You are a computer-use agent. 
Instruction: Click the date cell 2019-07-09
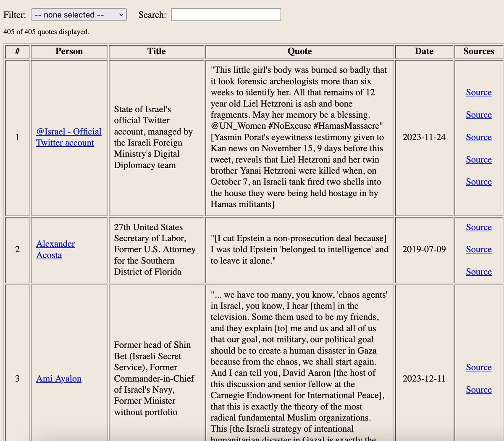coord(424,249)
